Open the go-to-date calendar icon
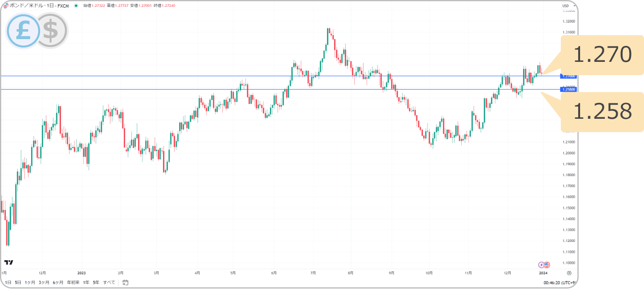644x289 pixels. tap(125, 283)
